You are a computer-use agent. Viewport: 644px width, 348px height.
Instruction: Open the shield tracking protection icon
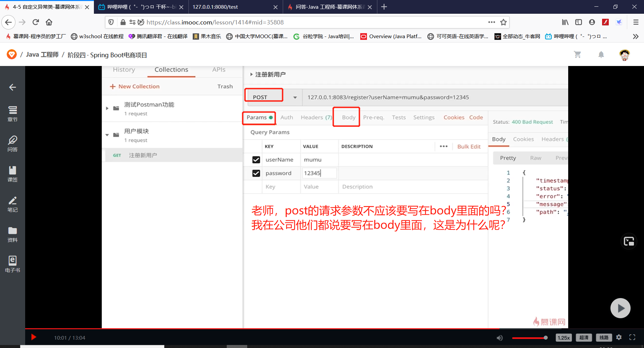[x=111, y=22]
